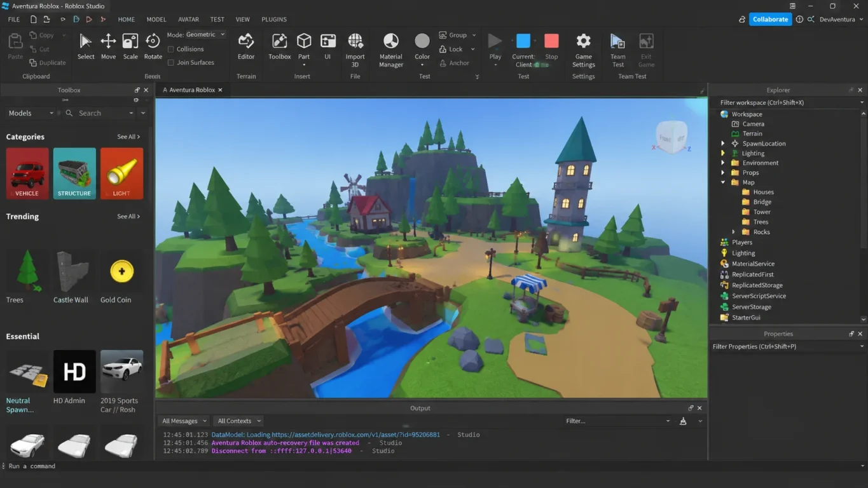This screenshot has height=488, width=868.
Task: Select the Camera item in Explorer
Action: (x=753, y=124)
